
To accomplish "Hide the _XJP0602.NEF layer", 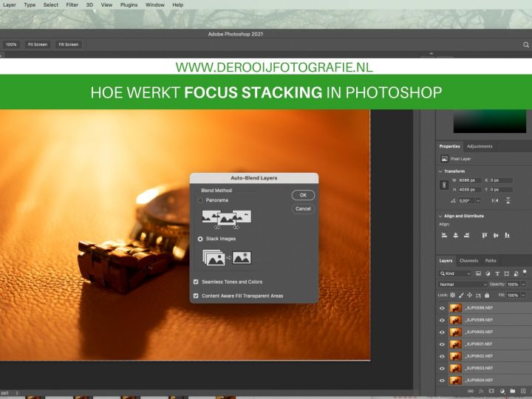I will click(442, 356).
